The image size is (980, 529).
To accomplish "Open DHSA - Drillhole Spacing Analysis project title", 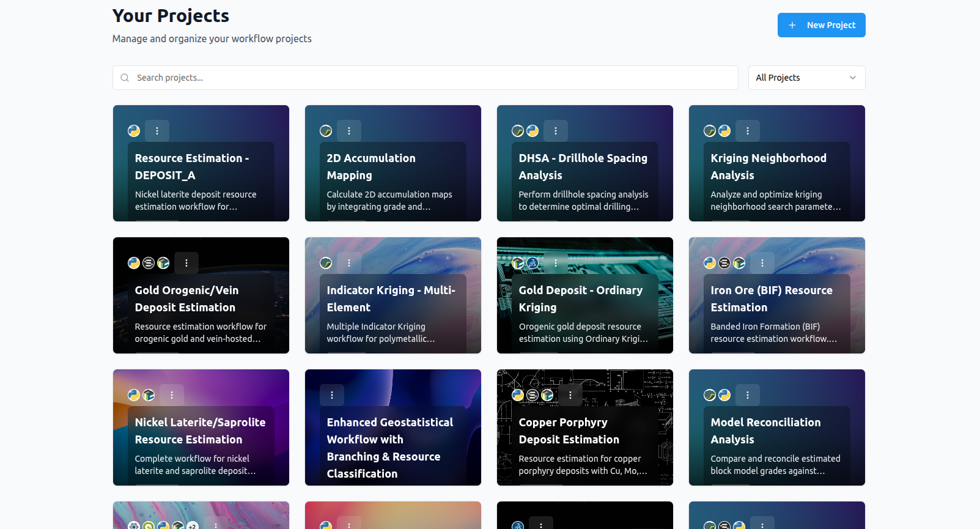I will 583,166.
